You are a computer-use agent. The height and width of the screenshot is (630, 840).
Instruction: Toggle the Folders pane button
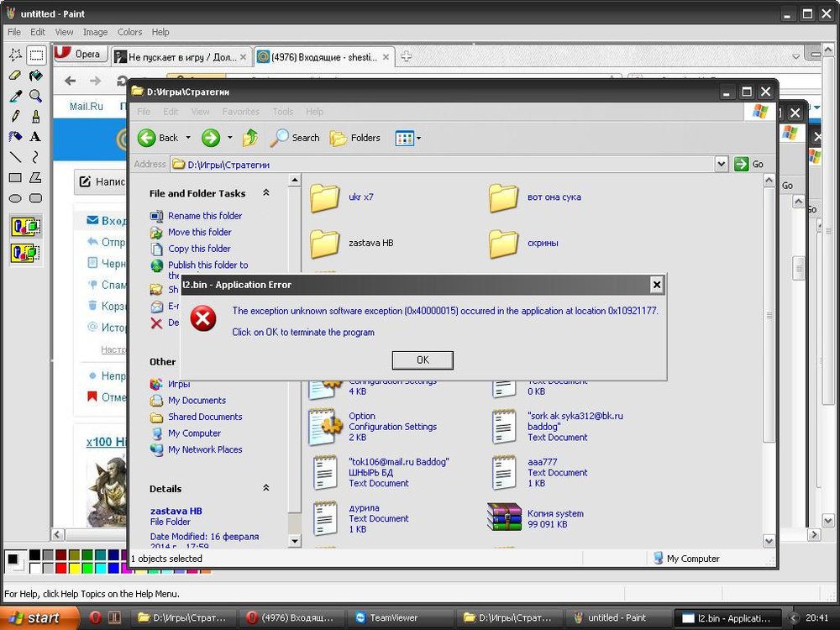click(x=355, y=138)
